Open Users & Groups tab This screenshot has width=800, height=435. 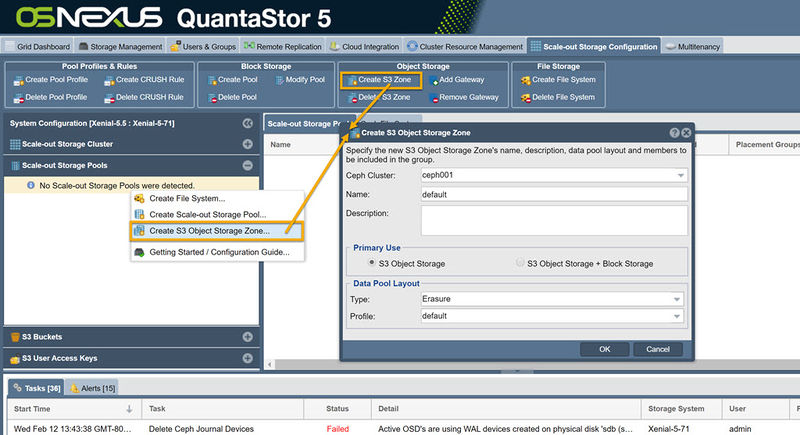[x=203, y=46]
